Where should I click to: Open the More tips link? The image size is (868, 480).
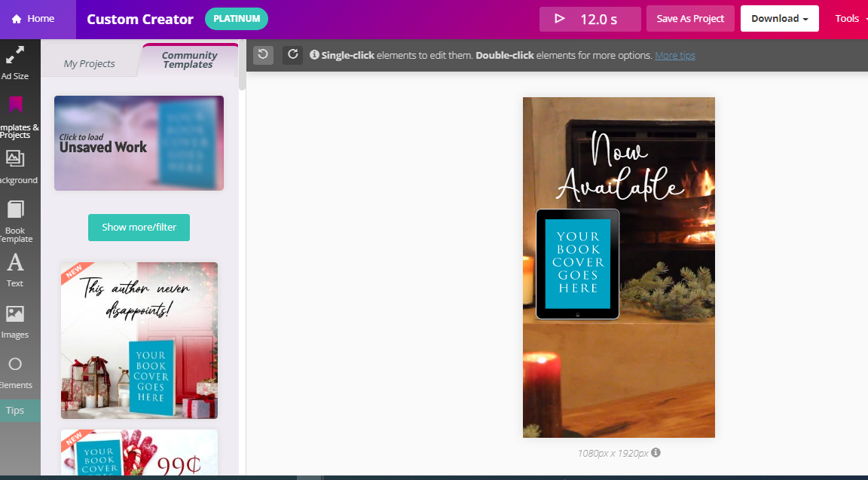tap(674, 56)
